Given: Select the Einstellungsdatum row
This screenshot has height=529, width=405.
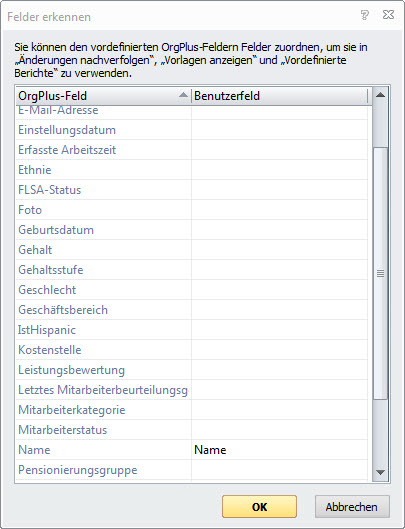Looking at the screenshot, I should pos(192,130).
